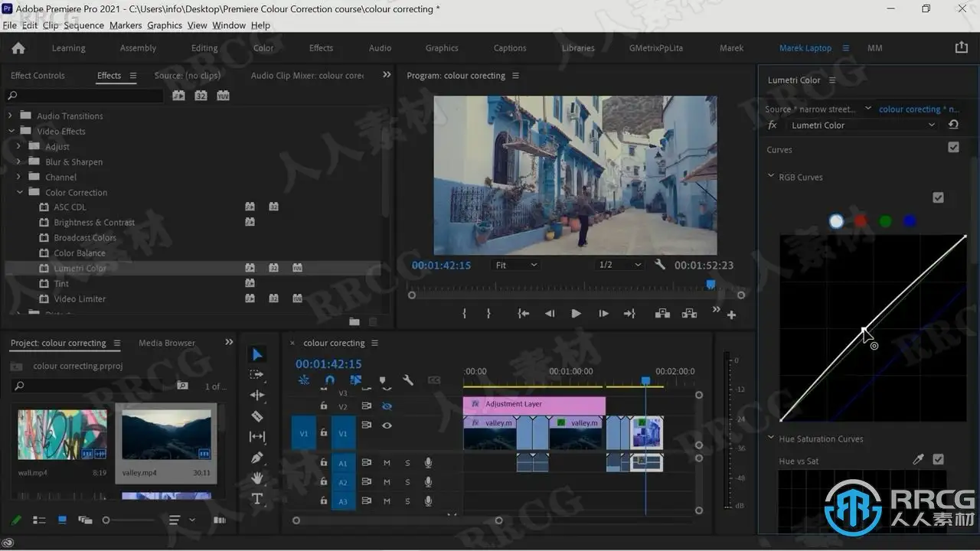Open Program monitor settings wrench

coord(660,265)
